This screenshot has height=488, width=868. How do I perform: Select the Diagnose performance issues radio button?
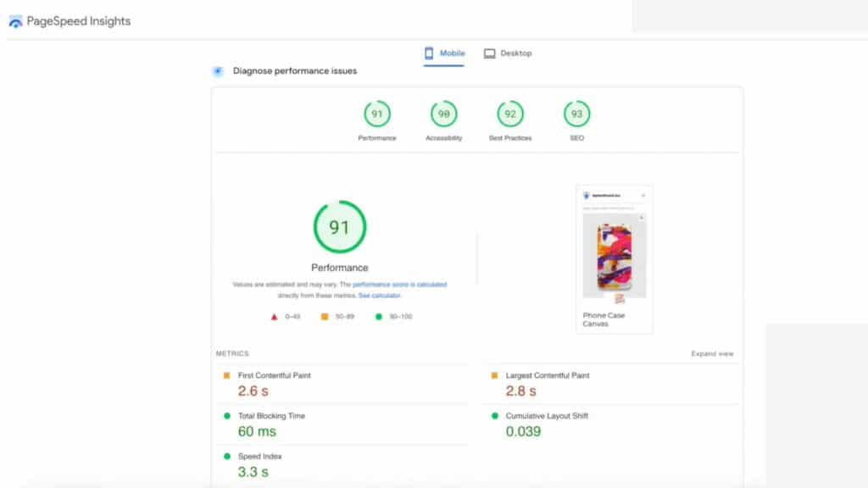tap(218, 71)
